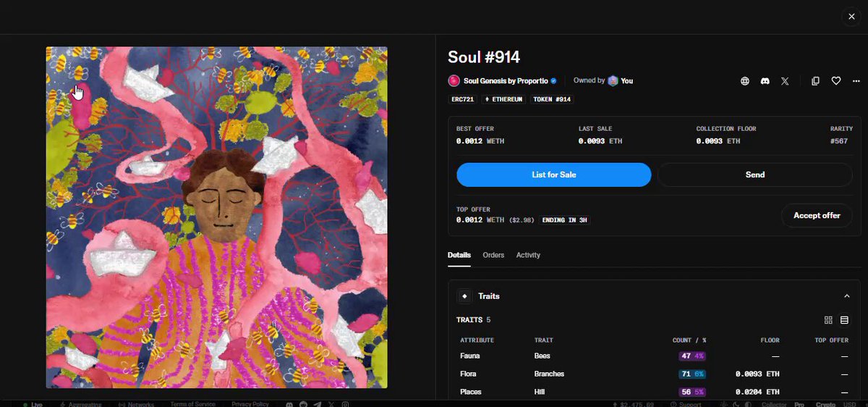Viewport: 868px width, 407px height.
Task: Open the owner profile avatar icon
Action: coord(613,81)
